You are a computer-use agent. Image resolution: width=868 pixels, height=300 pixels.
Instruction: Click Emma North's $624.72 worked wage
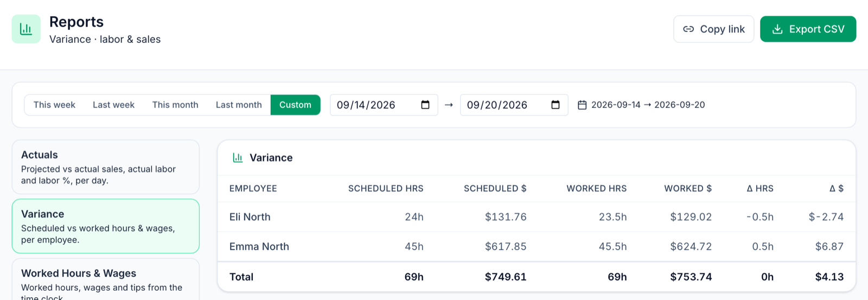tap(691, 247)
